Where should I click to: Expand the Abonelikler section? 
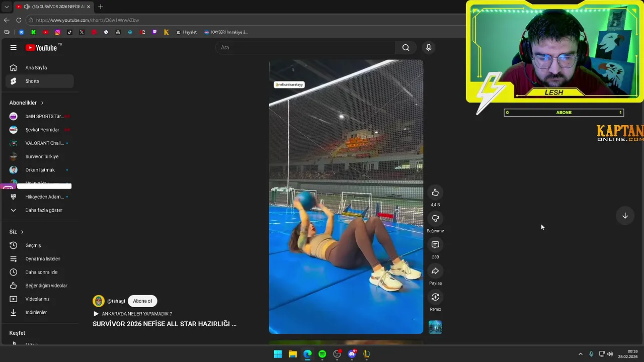tap(27, 103)
